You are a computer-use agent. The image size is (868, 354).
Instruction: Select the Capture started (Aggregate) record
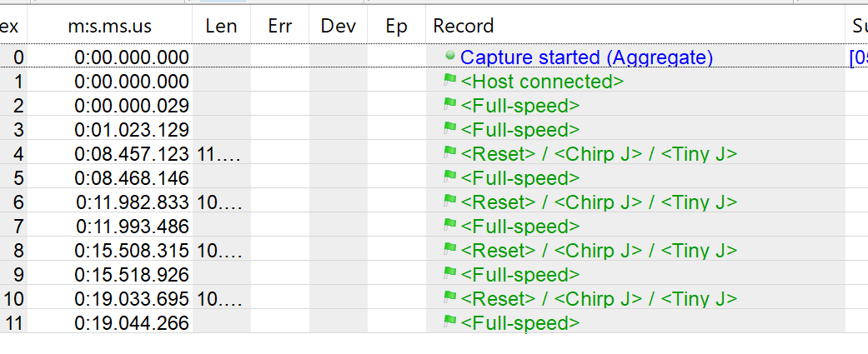(x=586, y=57)
